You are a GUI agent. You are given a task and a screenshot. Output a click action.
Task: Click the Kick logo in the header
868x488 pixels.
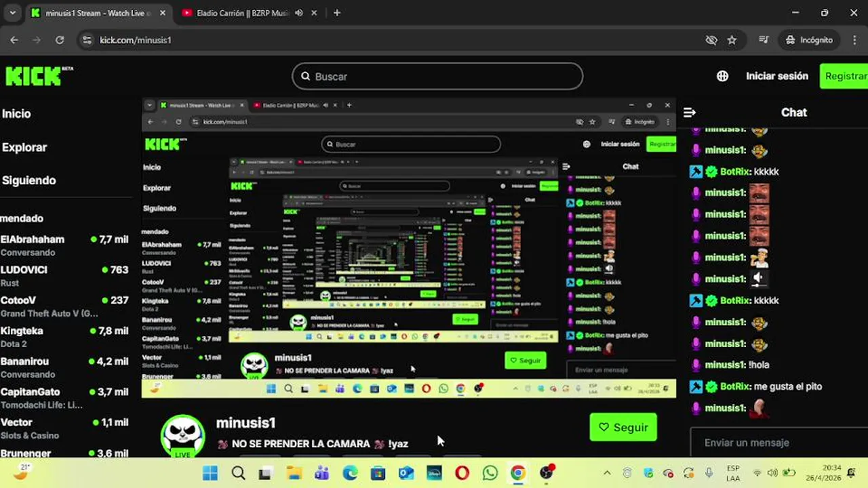(x=39, y=76)
